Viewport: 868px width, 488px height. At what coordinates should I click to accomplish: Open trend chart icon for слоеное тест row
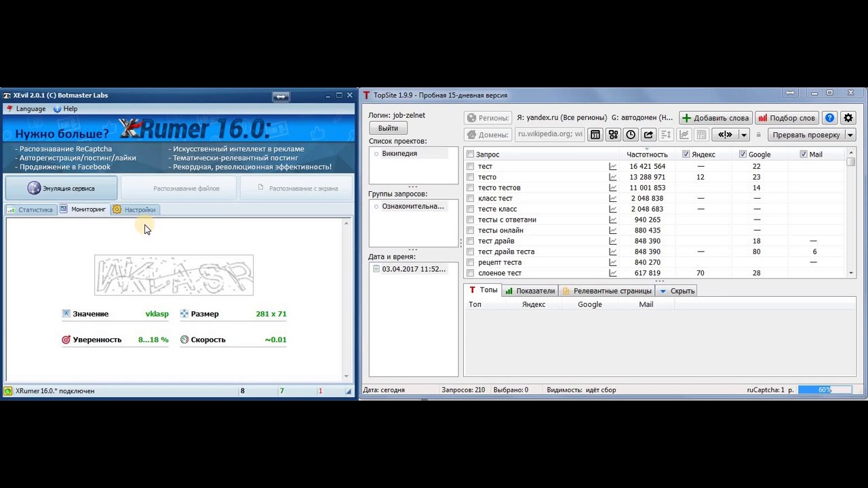(x=613, y=273)
